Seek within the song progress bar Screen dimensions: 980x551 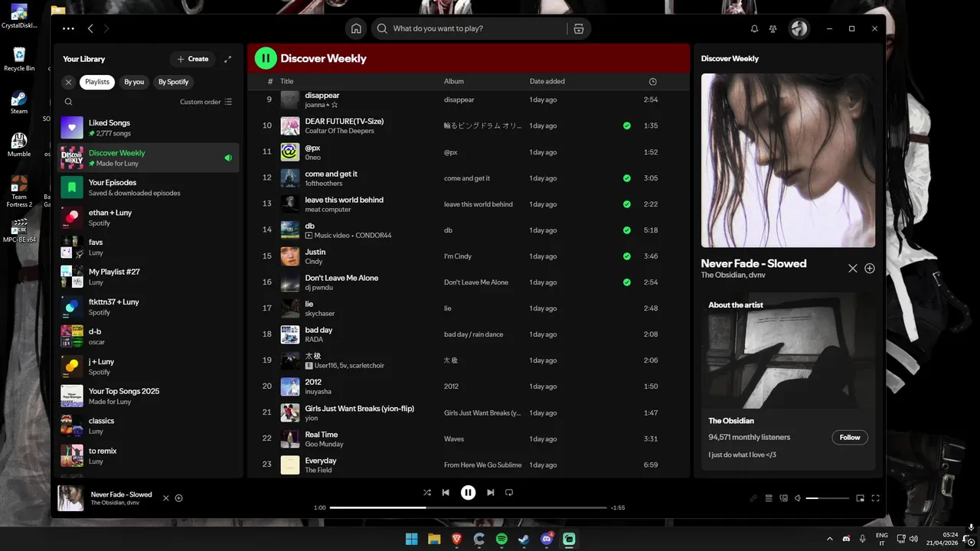[x=468, y=507]
